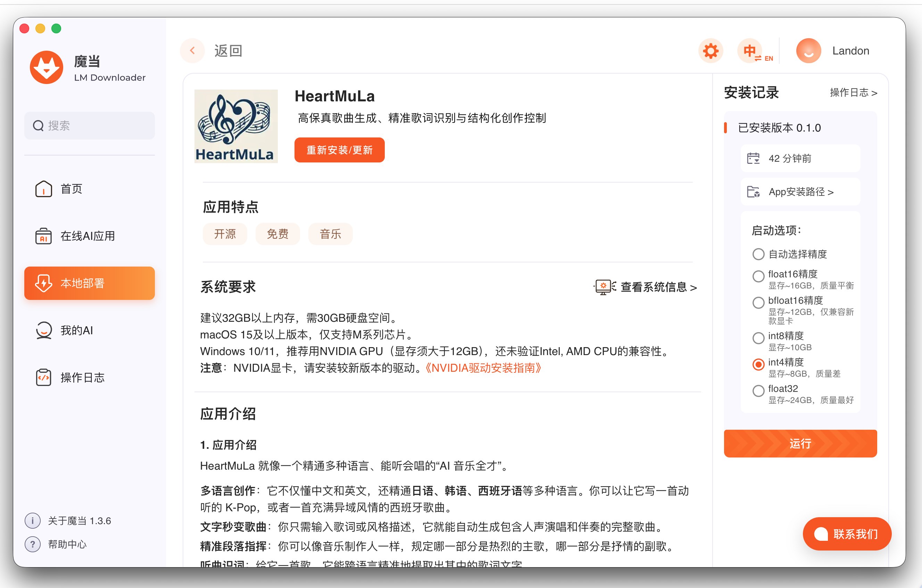Click the 重新安装/更新 button

[339, 150]
